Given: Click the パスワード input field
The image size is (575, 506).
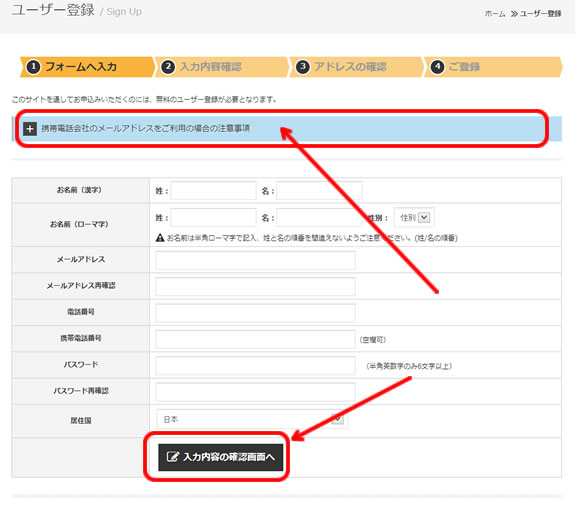Looking at the screenshot, I should (255, 366).
